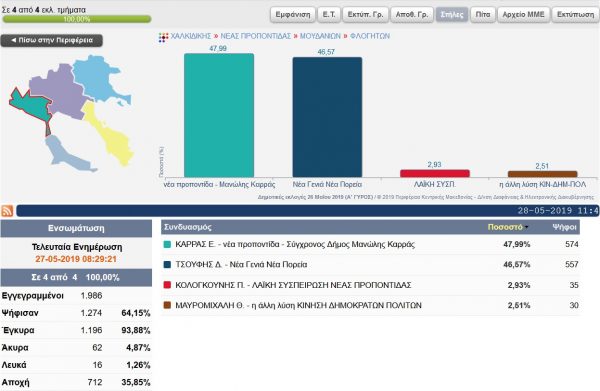This screenshot has height=391, width=600.
Task: Open the Αρχείο ΜΜΕ button
Action: point(523,15)
